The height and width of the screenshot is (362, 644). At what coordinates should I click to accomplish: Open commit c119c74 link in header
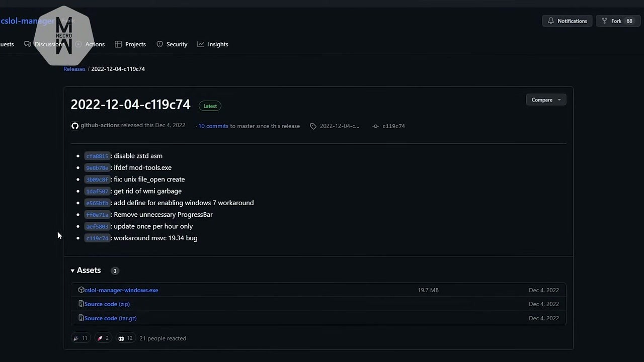pos(393,126)
